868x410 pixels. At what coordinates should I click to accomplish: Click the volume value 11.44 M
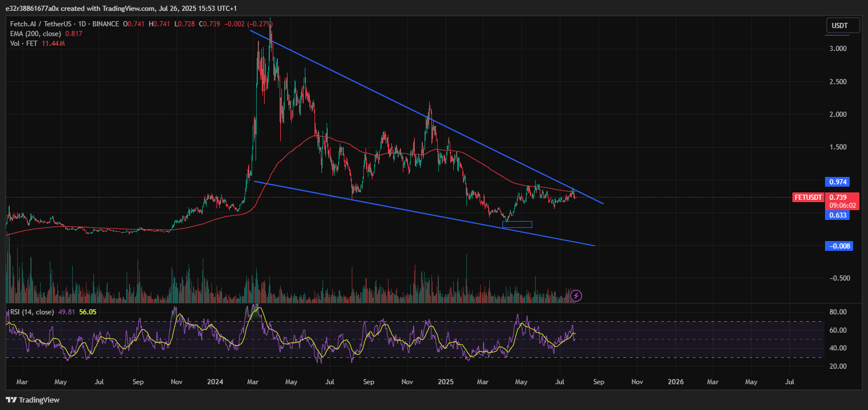tap(53, 44)
